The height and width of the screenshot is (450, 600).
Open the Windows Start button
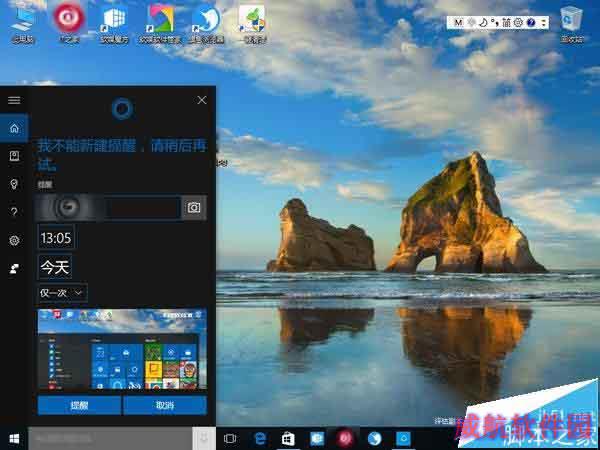[x=14, y=439]
